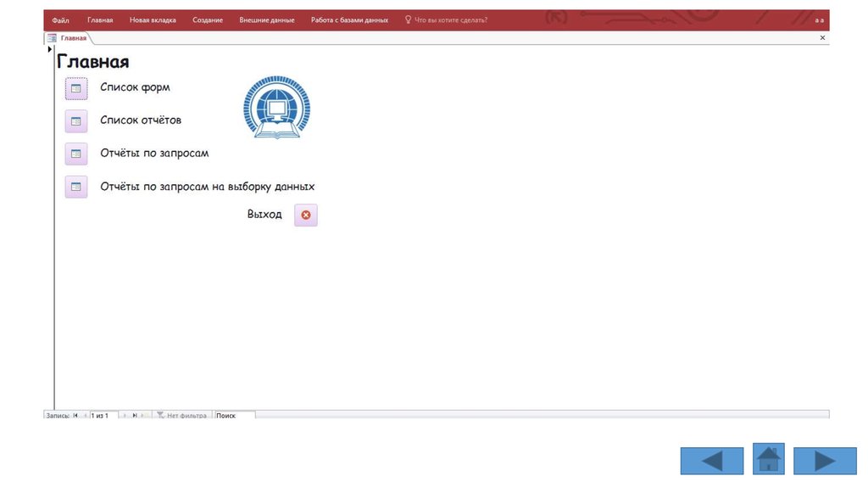This screenshot has height=487, width=868.
Task: Open the Работа с базами данных tab
Action: (x=349, y=20)
